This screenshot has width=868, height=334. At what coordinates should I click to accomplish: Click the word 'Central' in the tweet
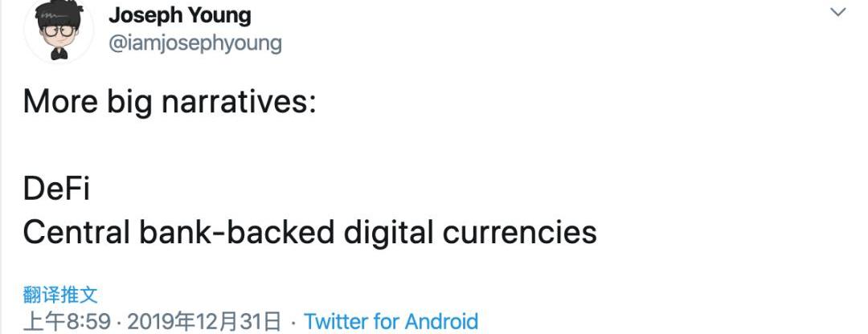pyautogui.click(x=76, y=232)
